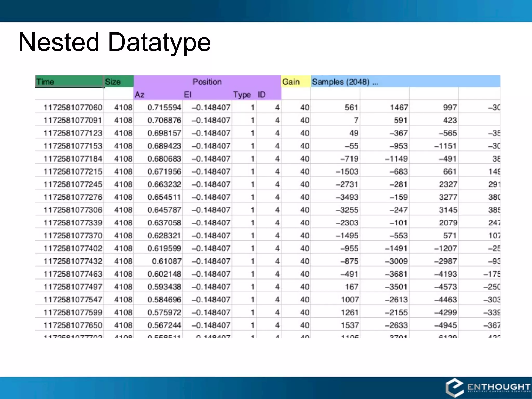Click time cell 1172581077402
This screenshot has width=532, height=399.
pos(73,248)
